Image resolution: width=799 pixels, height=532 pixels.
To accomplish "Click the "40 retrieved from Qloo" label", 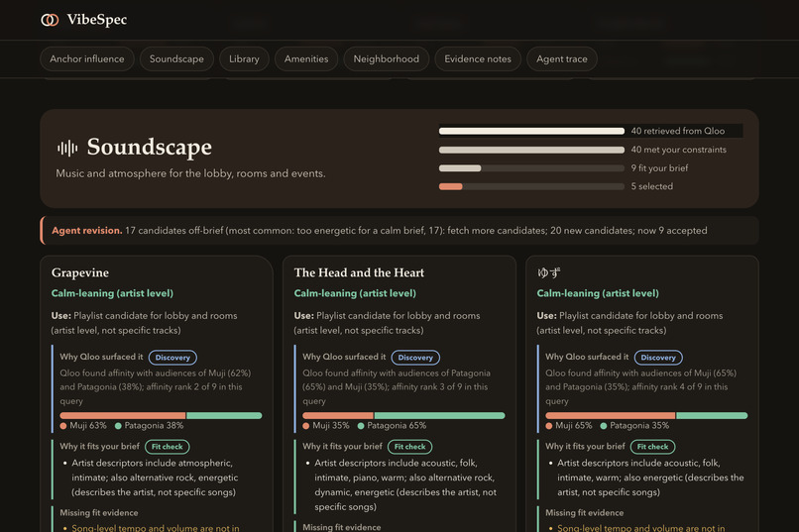I will point(678,131).
